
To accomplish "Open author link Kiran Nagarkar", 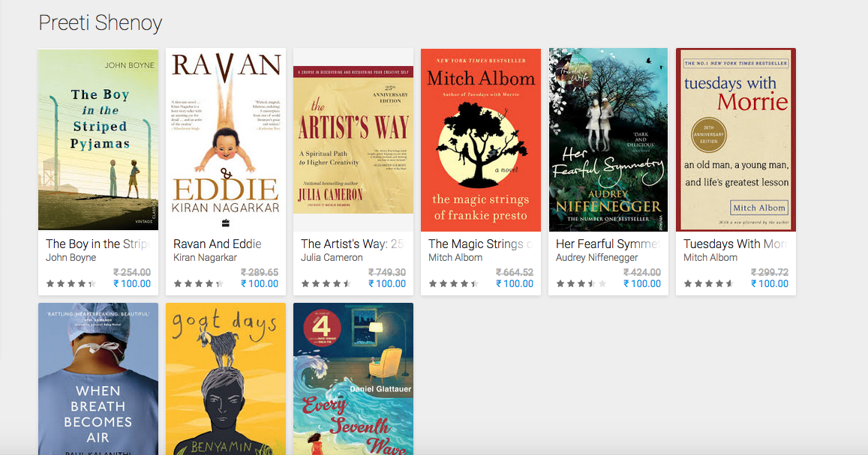I will coord(205,258).
